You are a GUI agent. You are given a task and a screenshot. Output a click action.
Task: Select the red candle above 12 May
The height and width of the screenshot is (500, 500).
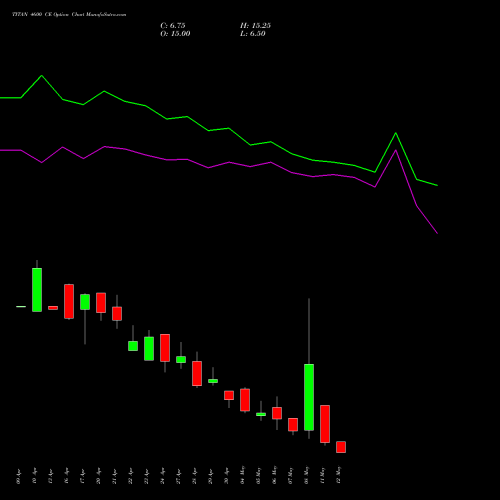(341, 447)
